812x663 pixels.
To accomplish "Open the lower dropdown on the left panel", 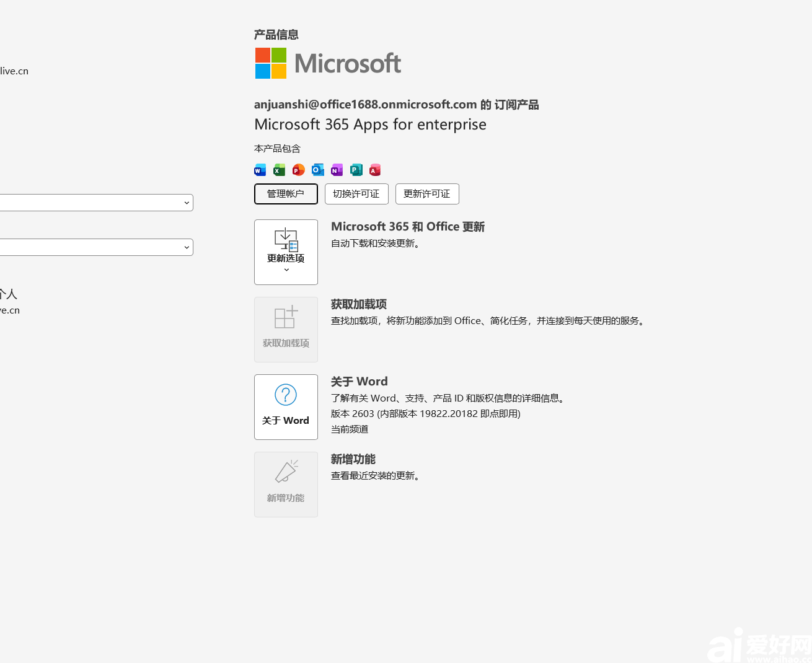I will (x=96, y=247).
